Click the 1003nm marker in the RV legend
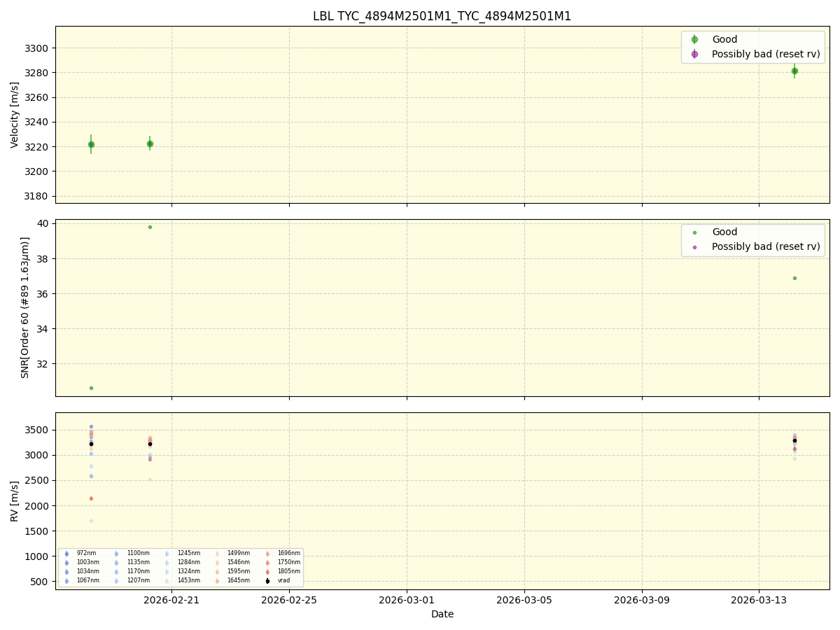Image resolution: width=840 pixels, height=630 pixels. (x=66, y=563)
